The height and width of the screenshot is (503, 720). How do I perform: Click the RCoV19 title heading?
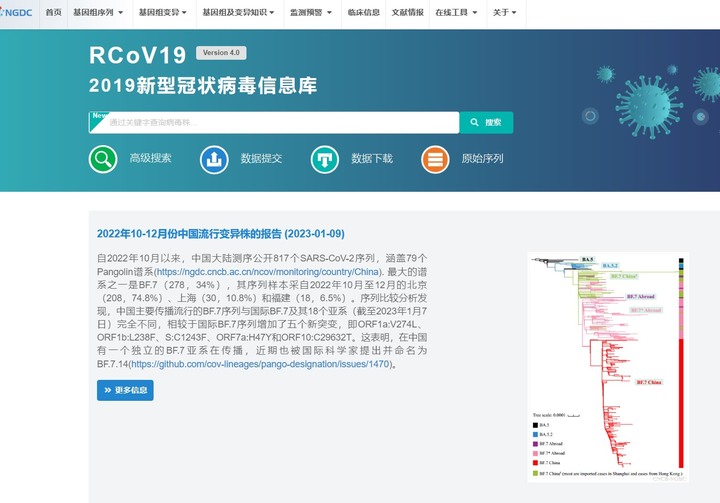(138, 55)
